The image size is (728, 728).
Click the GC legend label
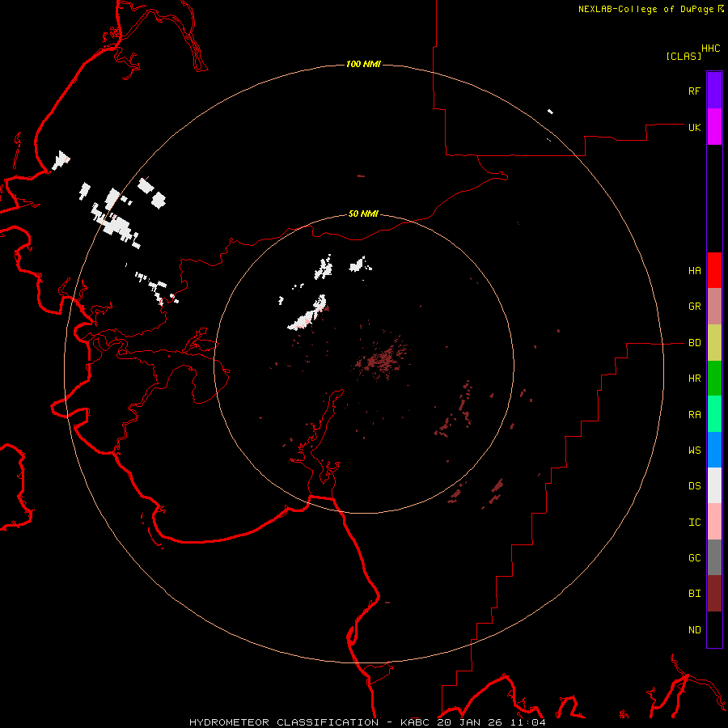coord(694,558)
